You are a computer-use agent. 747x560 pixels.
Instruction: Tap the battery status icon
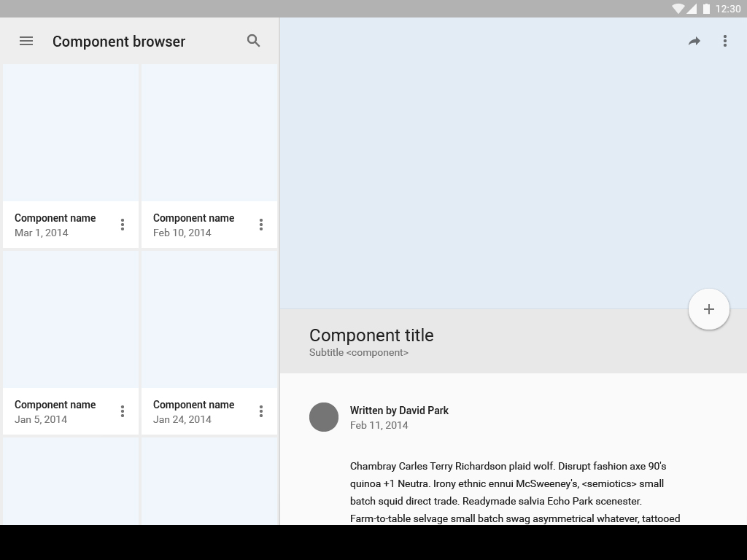(x=706, y=9)
